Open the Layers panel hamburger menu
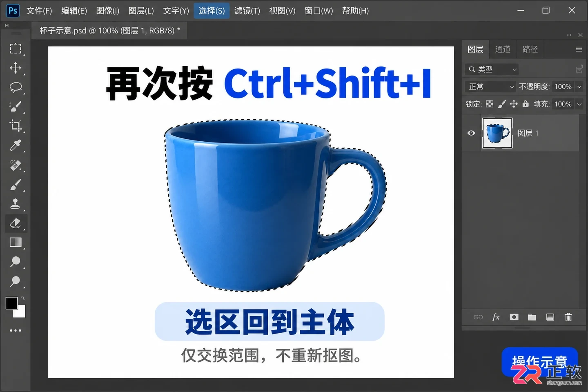Image resolution: width=588 pixels, height=392 pixels. point(579,49)
